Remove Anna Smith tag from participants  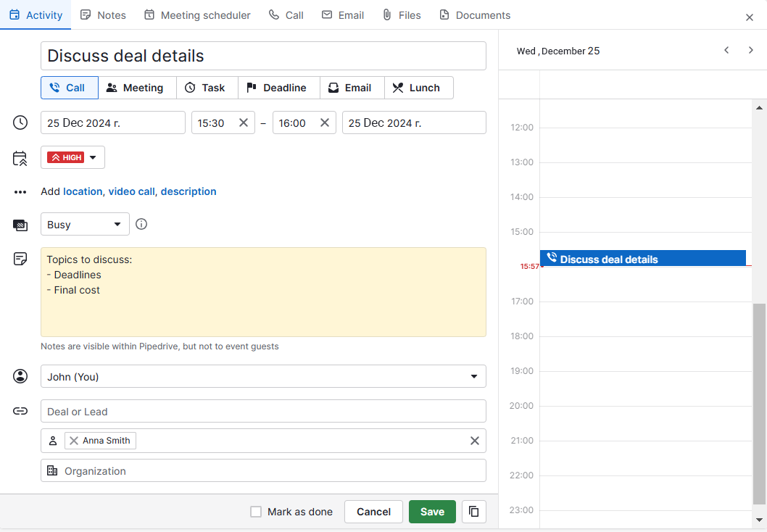coord(74,441)
